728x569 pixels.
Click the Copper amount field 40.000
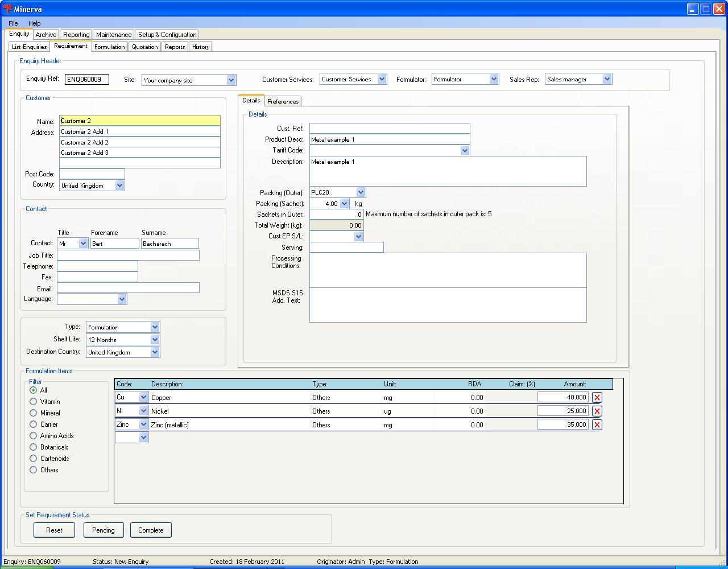tap(563, 397)
